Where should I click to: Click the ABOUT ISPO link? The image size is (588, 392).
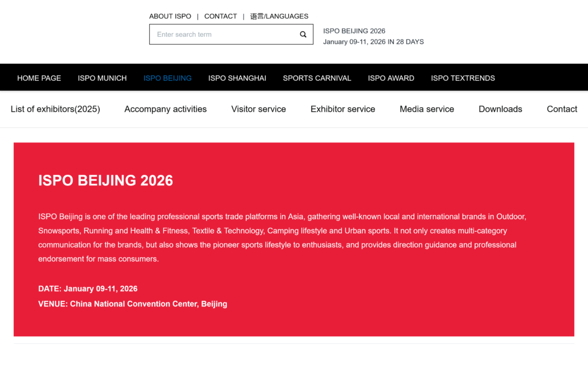(170, 16)
